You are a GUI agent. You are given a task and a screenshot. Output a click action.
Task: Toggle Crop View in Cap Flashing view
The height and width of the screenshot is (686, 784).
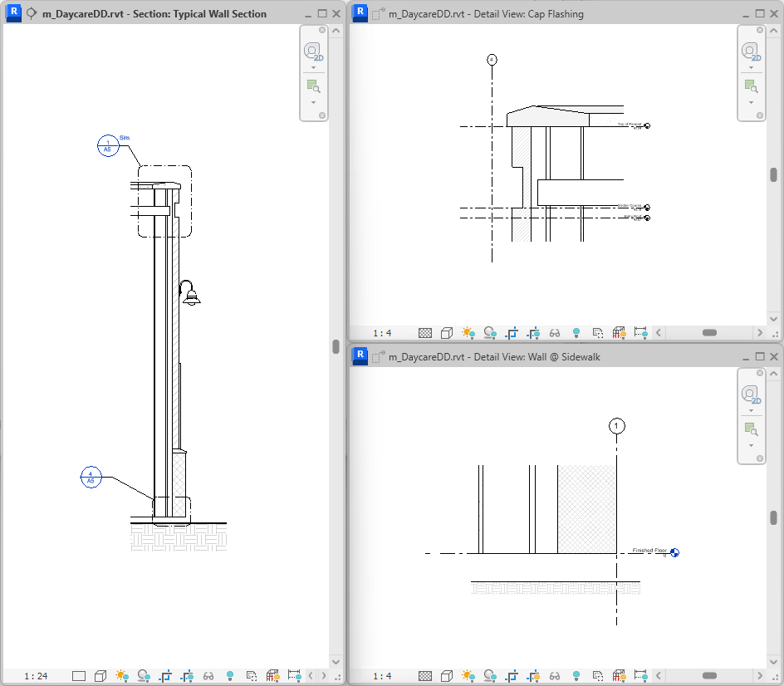coord(512,333)
